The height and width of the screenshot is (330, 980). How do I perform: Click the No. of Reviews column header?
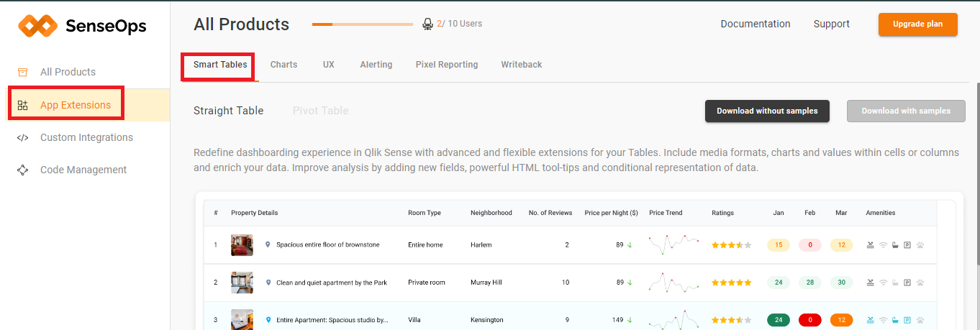[x=550, y=213]
